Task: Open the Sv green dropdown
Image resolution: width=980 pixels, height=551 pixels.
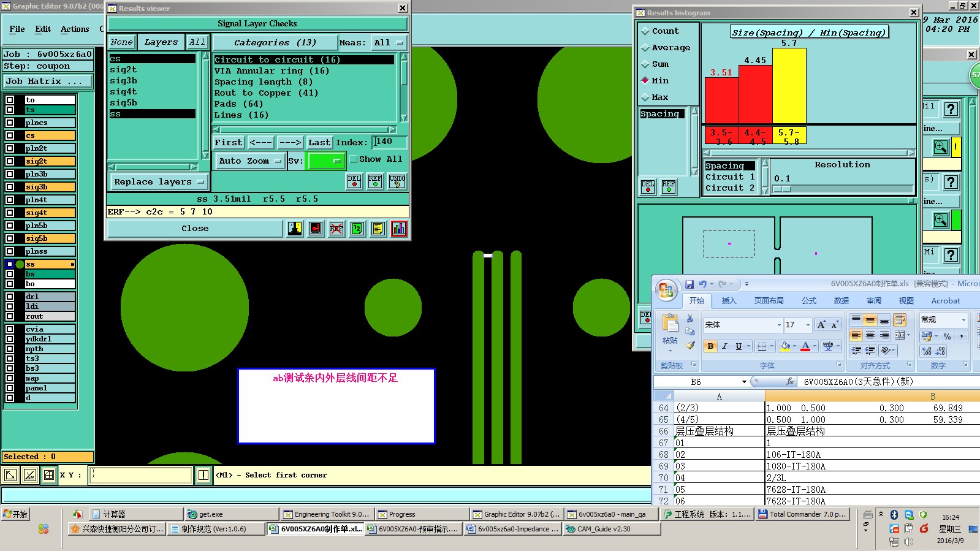Action: point(326,161)
